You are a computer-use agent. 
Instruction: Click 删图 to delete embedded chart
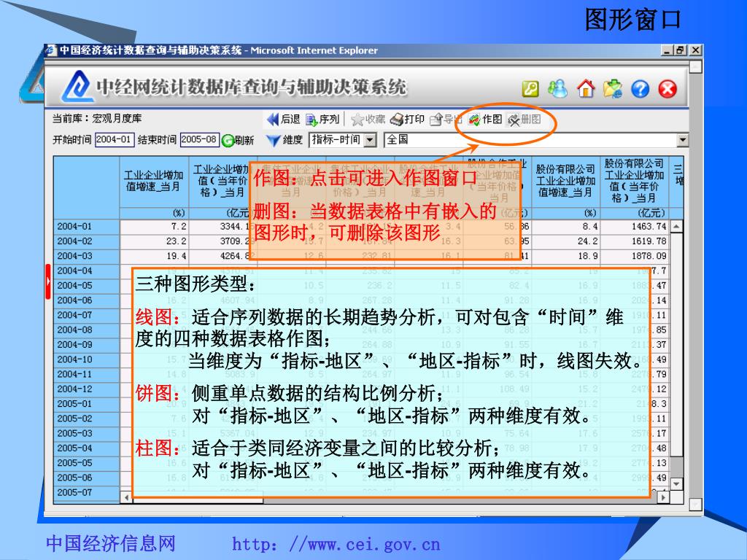524,119
